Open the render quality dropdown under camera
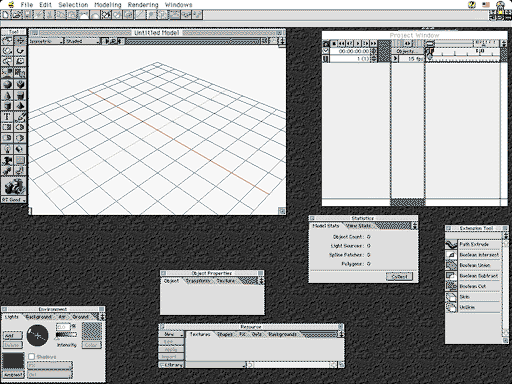This screenshot has height=384, width=512. point(14,200)
